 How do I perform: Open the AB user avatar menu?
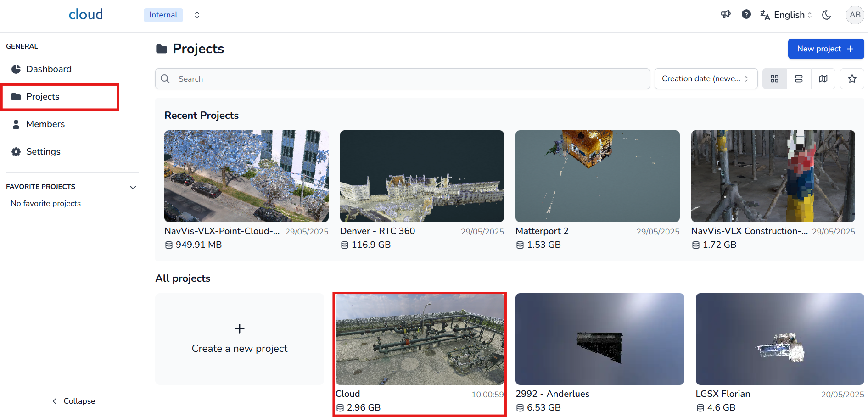click(x=855, y=15)
